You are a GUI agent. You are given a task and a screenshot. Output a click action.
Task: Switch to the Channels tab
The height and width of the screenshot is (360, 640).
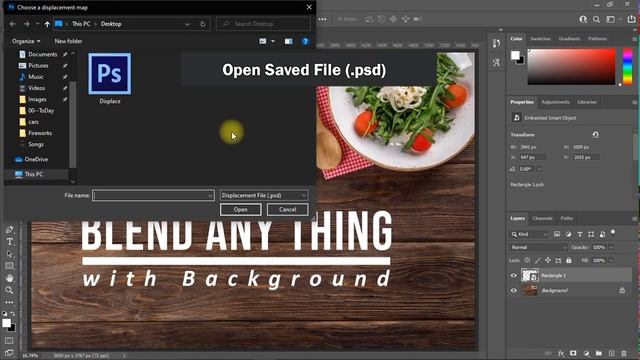click(542, 218)
